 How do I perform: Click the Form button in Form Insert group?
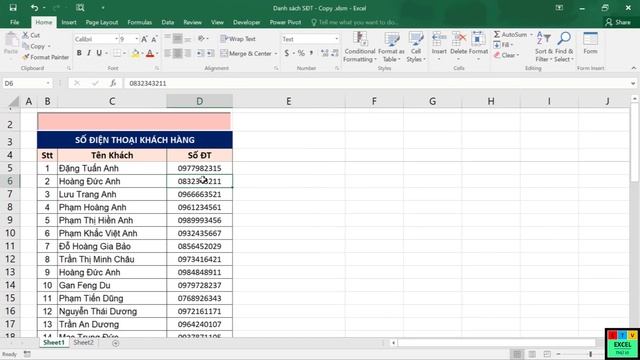pyautogui.click(x=590, y=43)
